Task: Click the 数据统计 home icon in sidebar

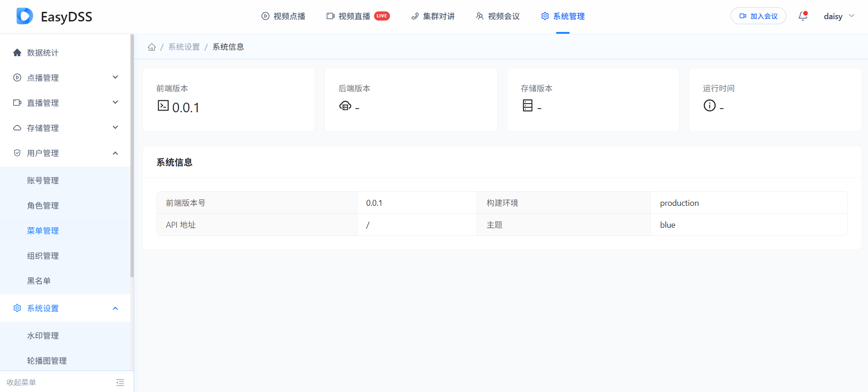Action: click(17, 52)
